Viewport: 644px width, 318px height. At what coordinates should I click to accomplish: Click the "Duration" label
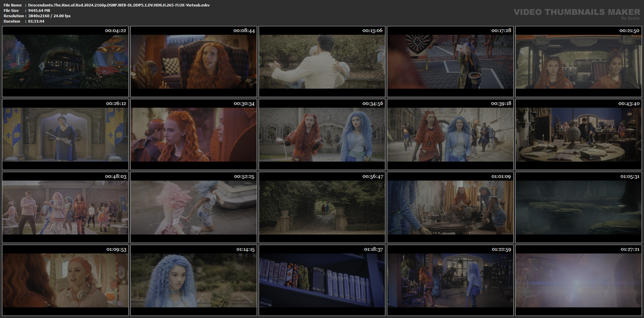(12, 21)
